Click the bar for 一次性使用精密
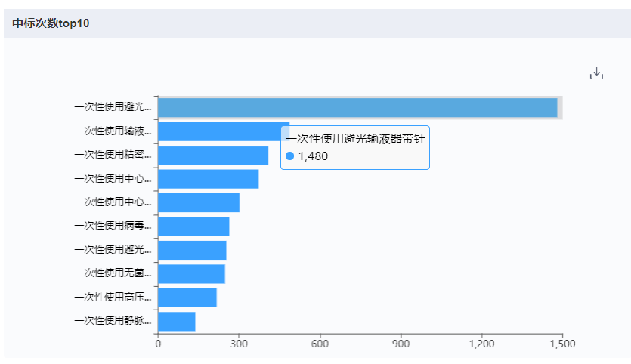 [x=213, y=156]
